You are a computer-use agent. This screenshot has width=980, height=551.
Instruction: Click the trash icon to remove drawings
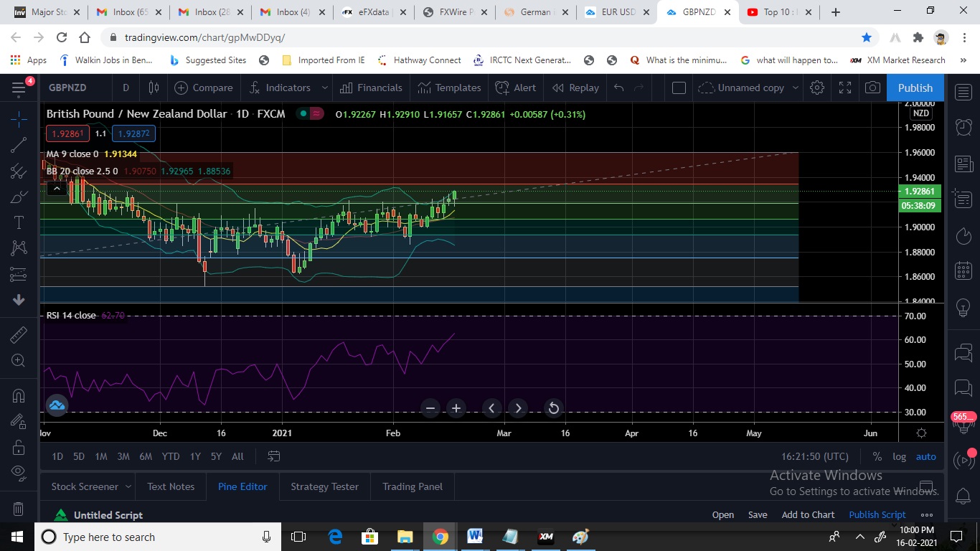19,509
